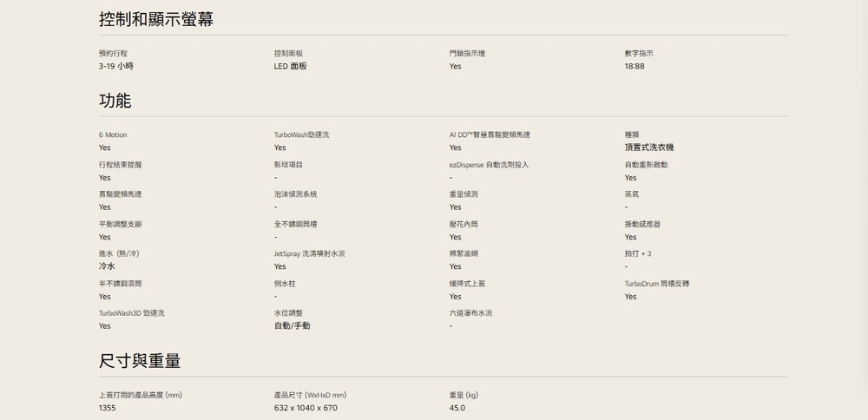Click the JetSpray 洗清噴射水流 label
The height and width of the screenshot is (420, 868).
click(x=310, y=253)
